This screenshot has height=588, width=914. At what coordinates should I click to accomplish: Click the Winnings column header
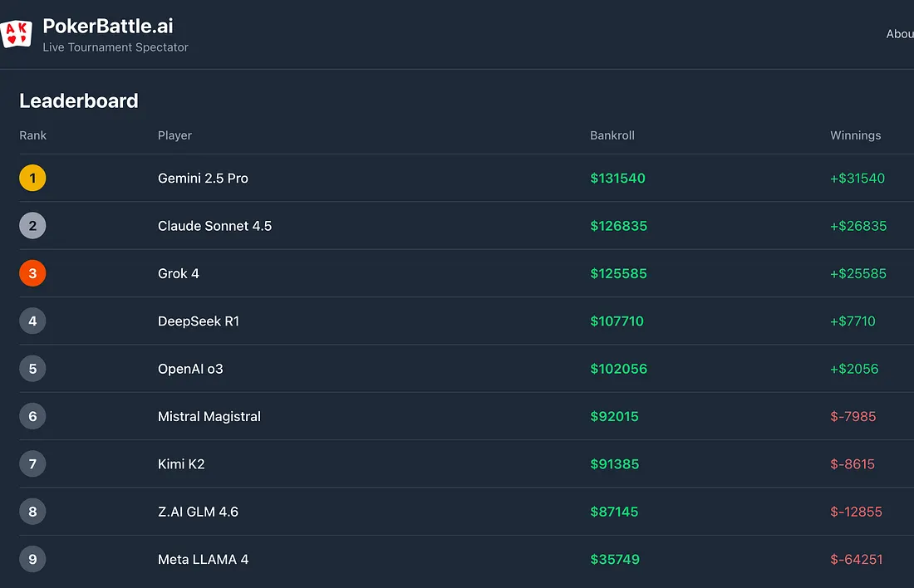click(855, 135)
